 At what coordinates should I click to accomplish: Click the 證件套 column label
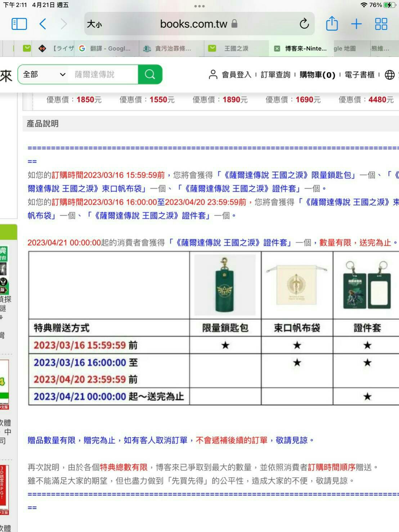[367, 328]
